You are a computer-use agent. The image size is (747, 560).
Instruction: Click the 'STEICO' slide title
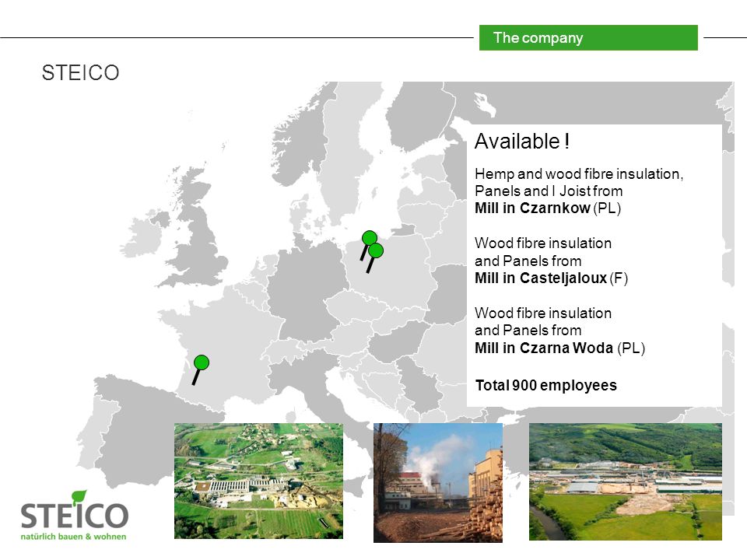coord(80,73)
